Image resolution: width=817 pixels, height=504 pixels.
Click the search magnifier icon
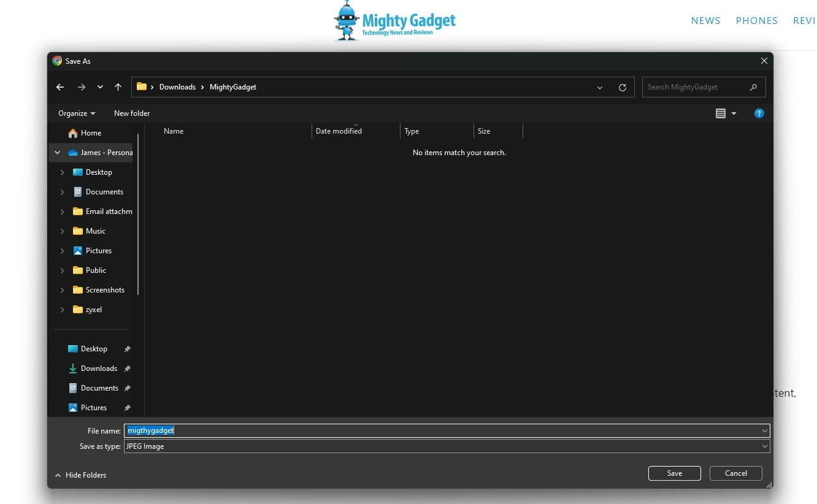point(753,87)
